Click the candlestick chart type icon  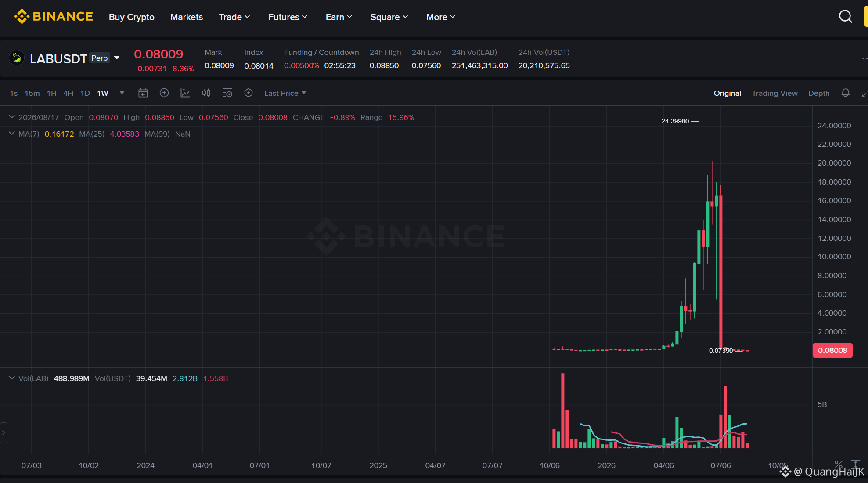pos(206,93)
